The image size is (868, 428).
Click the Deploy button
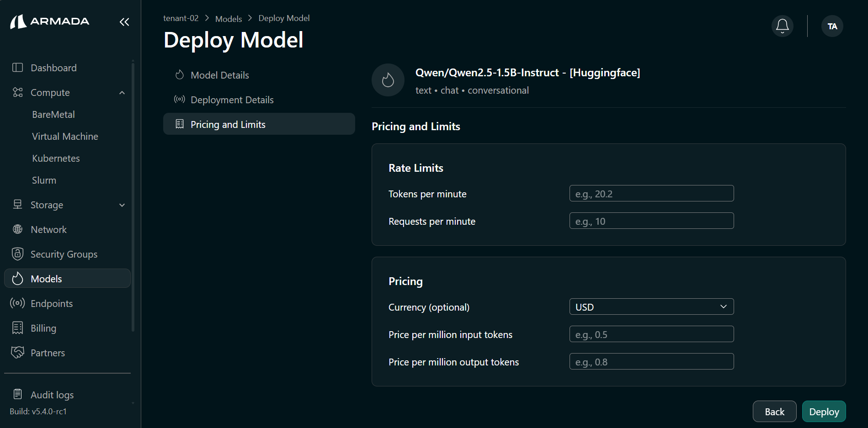824,412
